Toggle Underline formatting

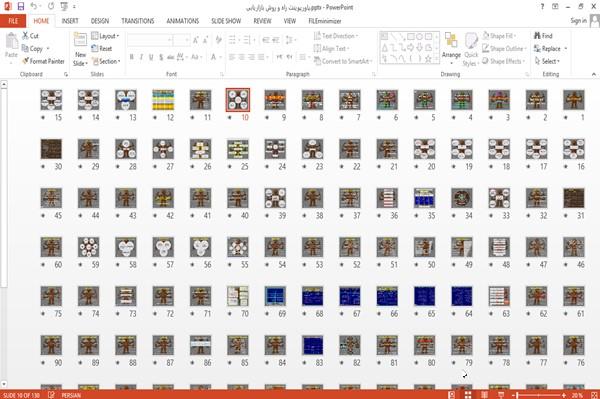coord(151,57)
